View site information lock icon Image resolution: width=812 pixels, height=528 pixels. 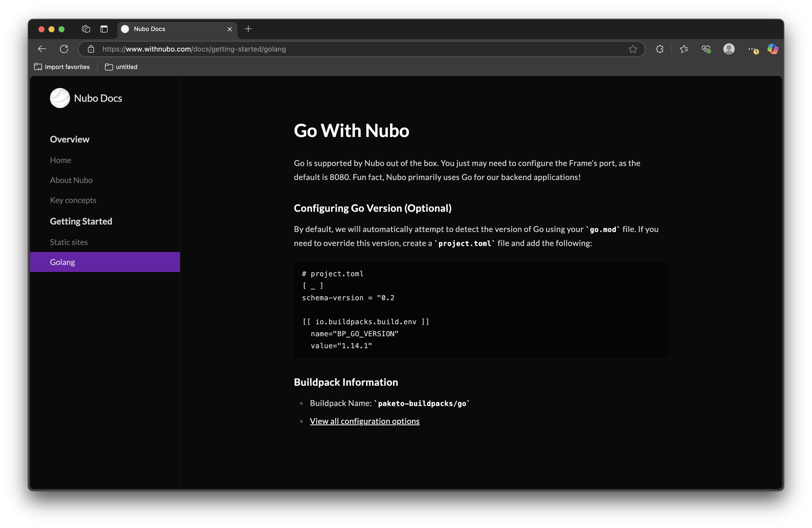pyautogui.click(x=91, y=49)
